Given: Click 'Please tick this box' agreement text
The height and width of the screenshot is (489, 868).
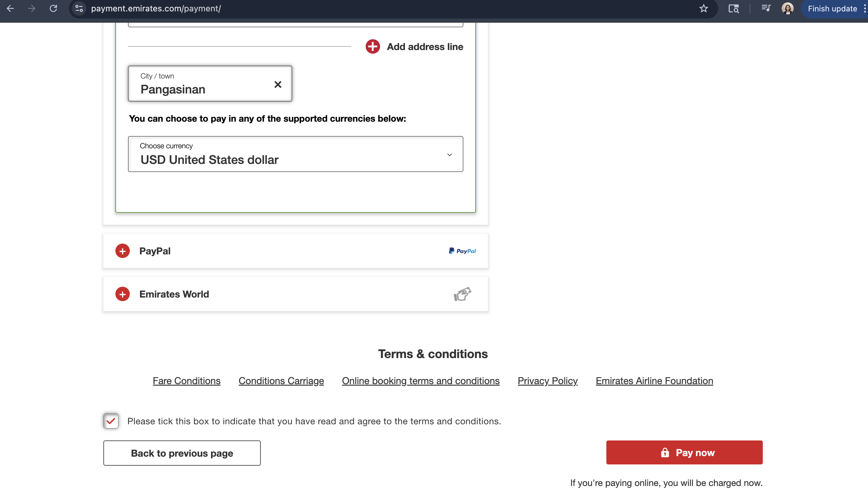Looking at the screenshot, I should (x=314, y=421).
